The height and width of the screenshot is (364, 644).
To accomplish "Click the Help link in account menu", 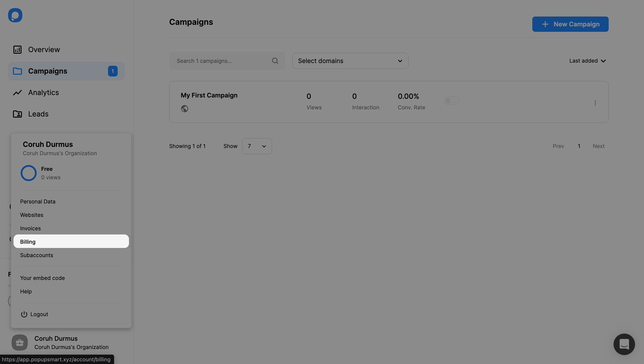I will point(26,291).
